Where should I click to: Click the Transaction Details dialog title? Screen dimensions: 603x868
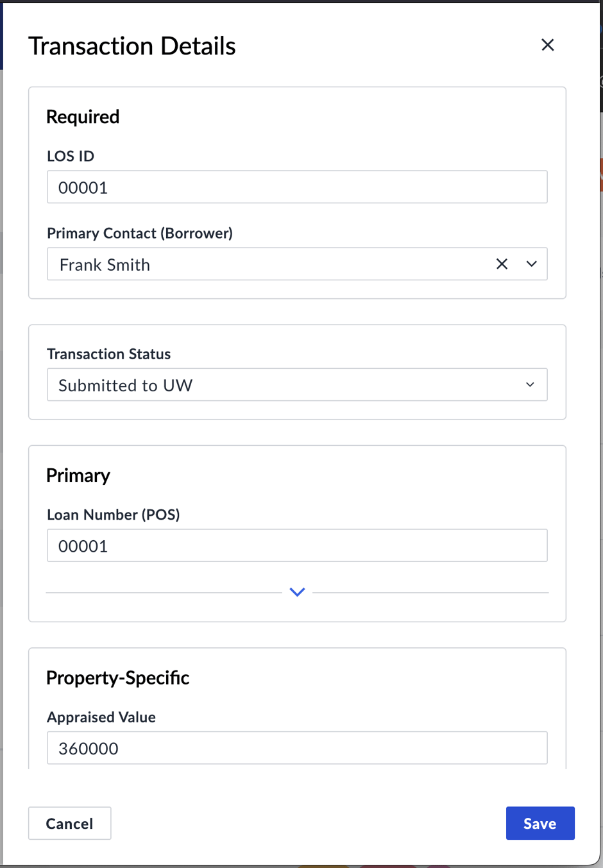point(132,45)
